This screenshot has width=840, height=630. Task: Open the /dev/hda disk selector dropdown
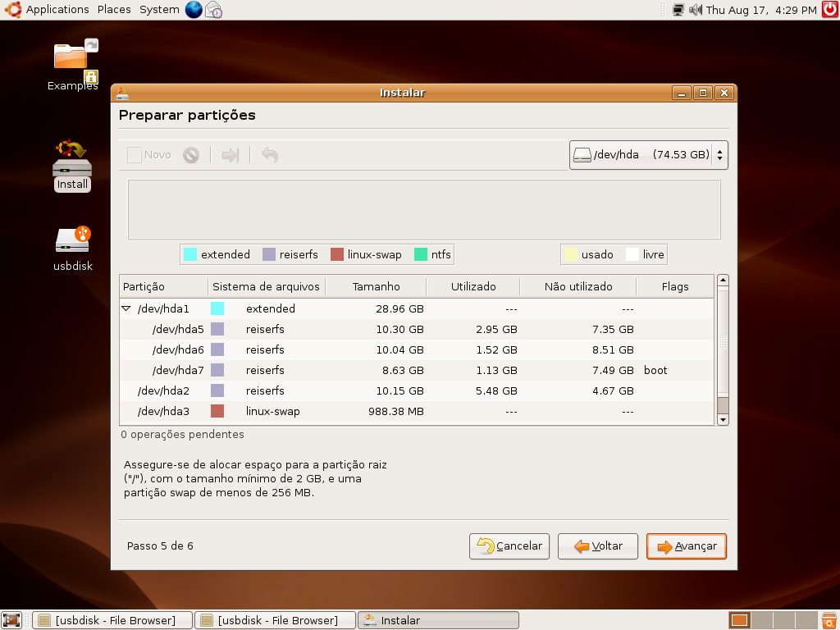point(648,155)
